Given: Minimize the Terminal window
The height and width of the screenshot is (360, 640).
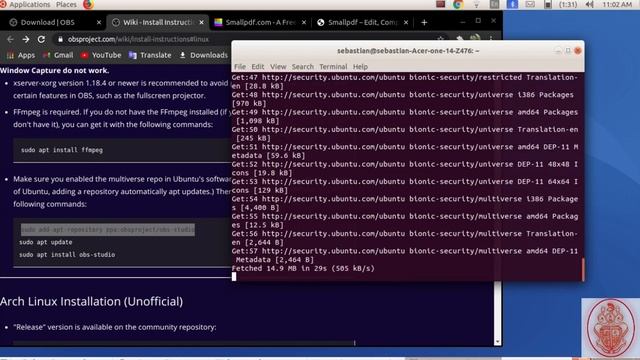Looking at the screenshot, I should 558,51.
